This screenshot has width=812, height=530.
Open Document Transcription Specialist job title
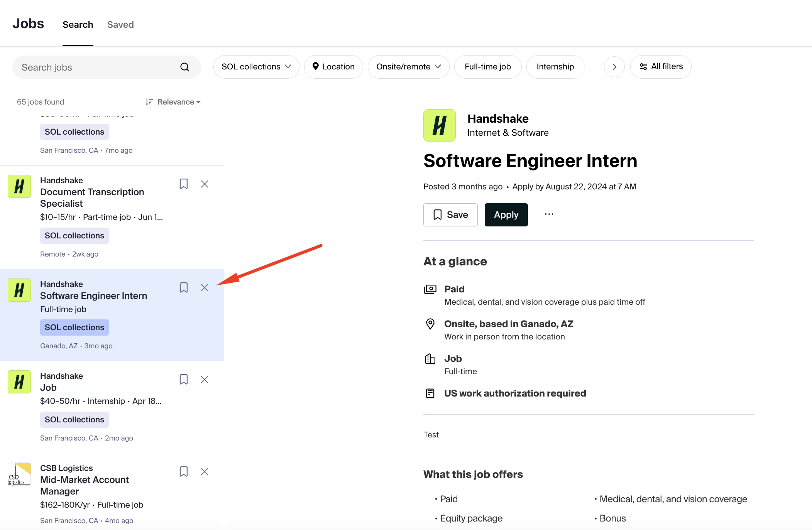(x=92, y=198)
